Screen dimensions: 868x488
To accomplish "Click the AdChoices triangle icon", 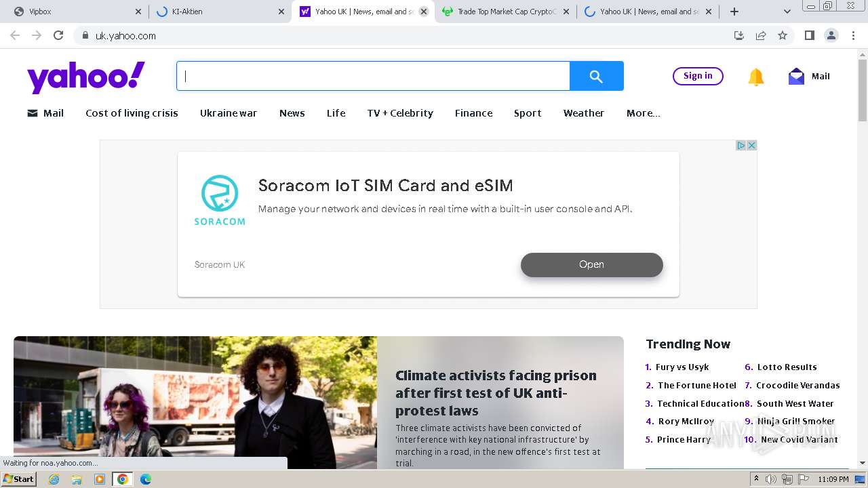I will click(741, 145).
